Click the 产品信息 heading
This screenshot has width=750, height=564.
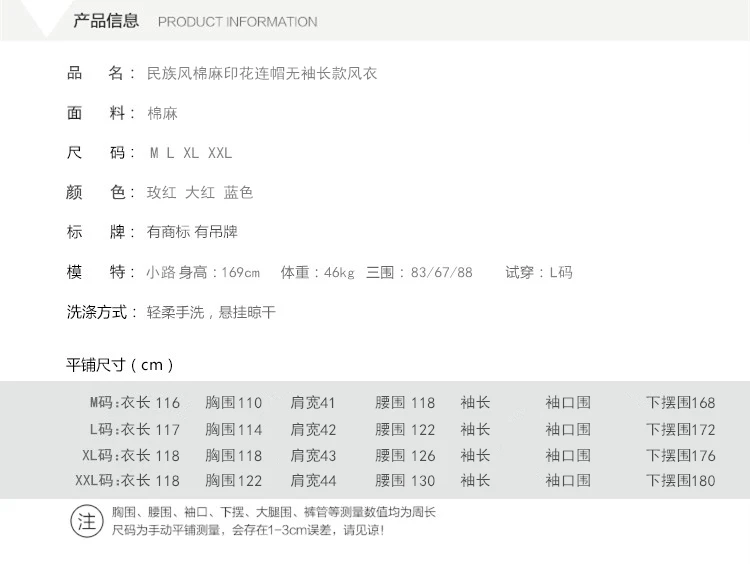[106, 21]
